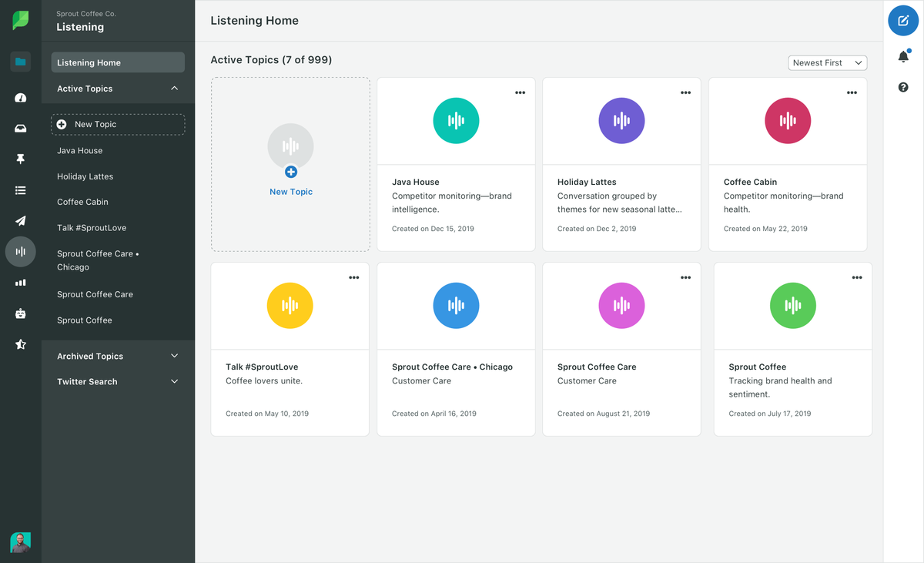This screenshot has height=563, width=924.
Task: Open Sprout Coffee Care • Chicago card title
Action: coord(452,367)
